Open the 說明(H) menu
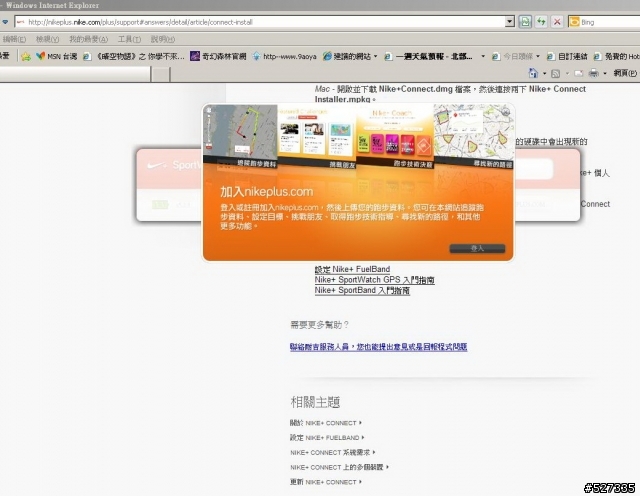 162,39
